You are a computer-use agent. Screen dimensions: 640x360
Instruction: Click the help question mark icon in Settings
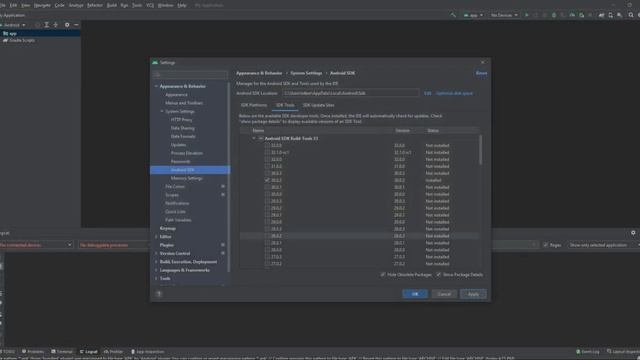pos(159,294)
